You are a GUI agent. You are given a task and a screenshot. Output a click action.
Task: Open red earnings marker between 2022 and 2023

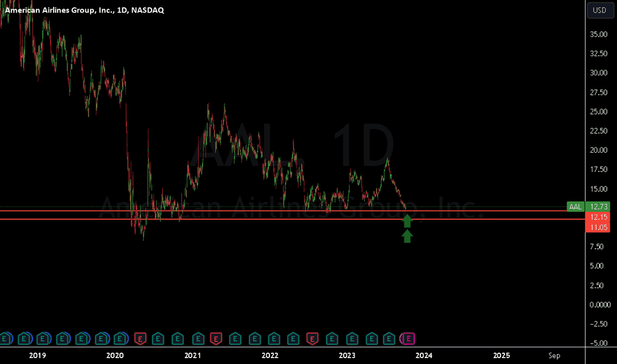(x=312, y=338)
